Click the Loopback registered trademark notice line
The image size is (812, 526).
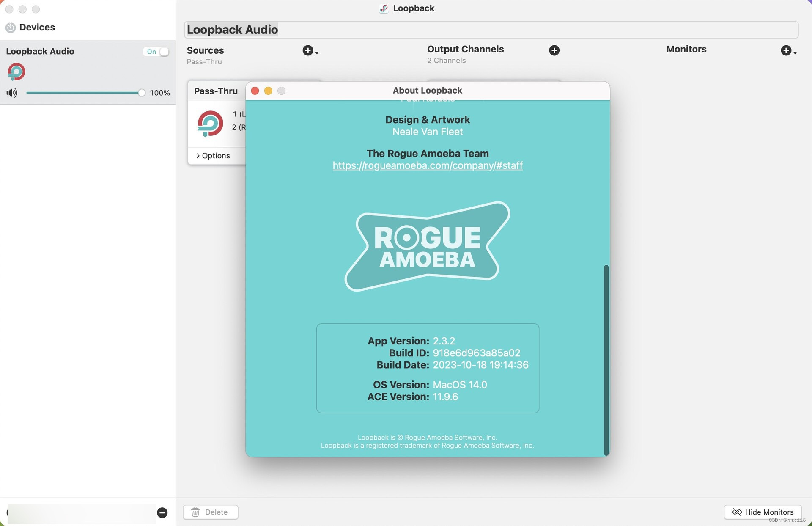[x=427, y=446]
